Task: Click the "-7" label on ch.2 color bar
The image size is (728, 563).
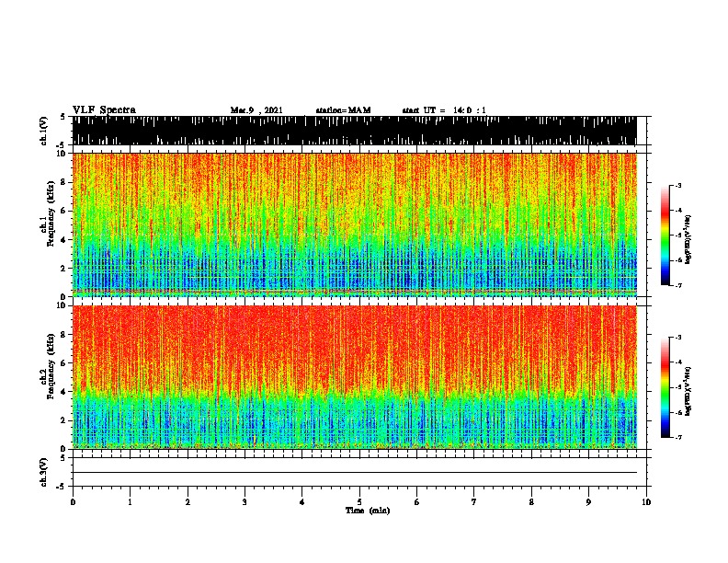Action: point(678,437)
